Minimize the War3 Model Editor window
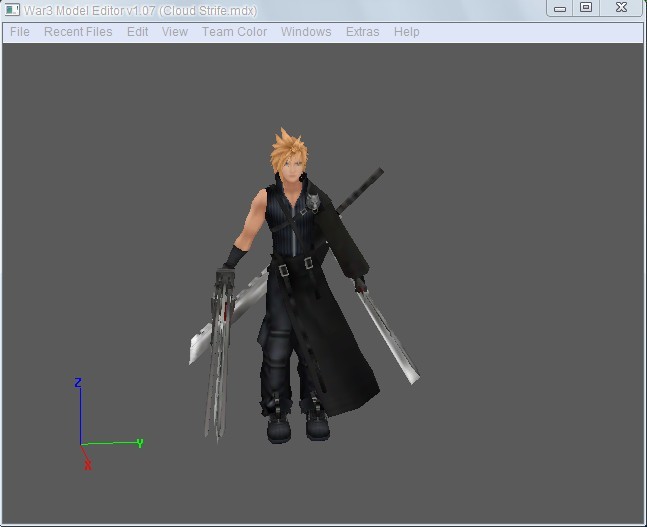This screenshot has height=527, width=647. pyautogui.click(x=560, y=8)
